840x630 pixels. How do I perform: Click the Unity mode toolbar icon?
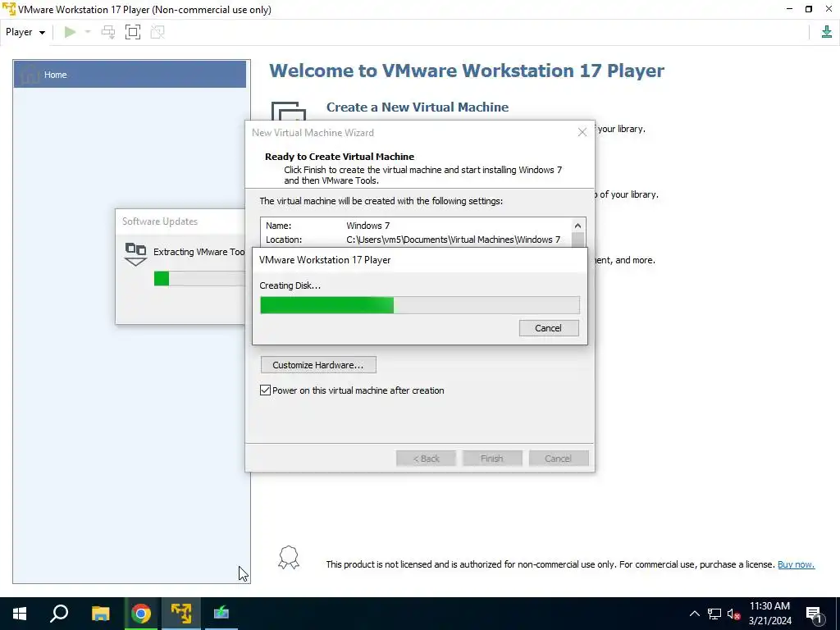pyautogui.click(x=157, y=32)
